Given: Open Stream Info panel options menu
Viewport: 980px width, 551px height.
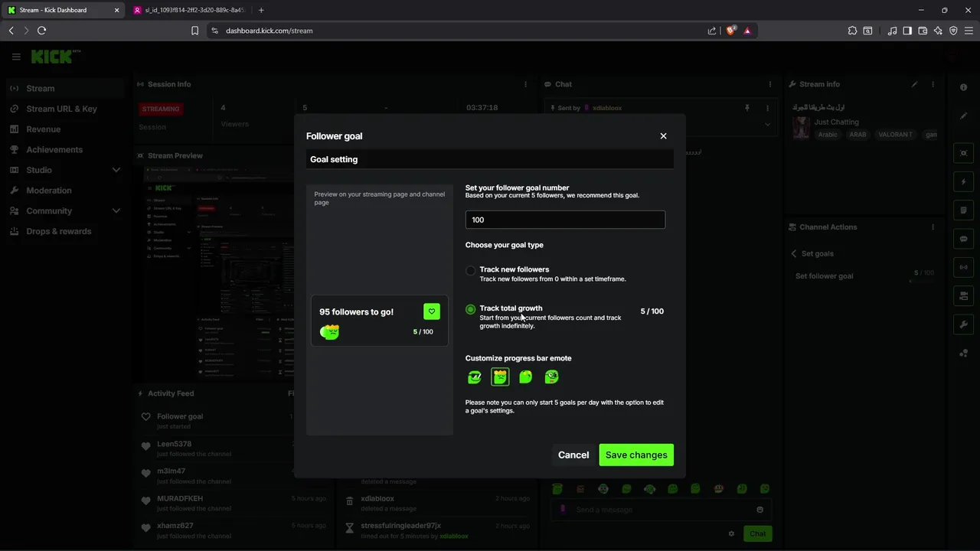Looking at the screenshot, I should tap(933, 84).
